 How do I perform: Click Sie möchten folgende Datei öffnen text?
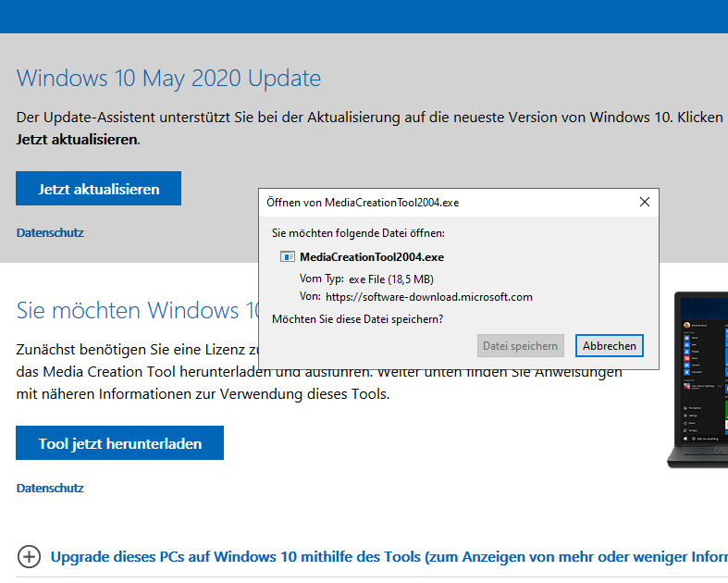(x=358, y=233)
